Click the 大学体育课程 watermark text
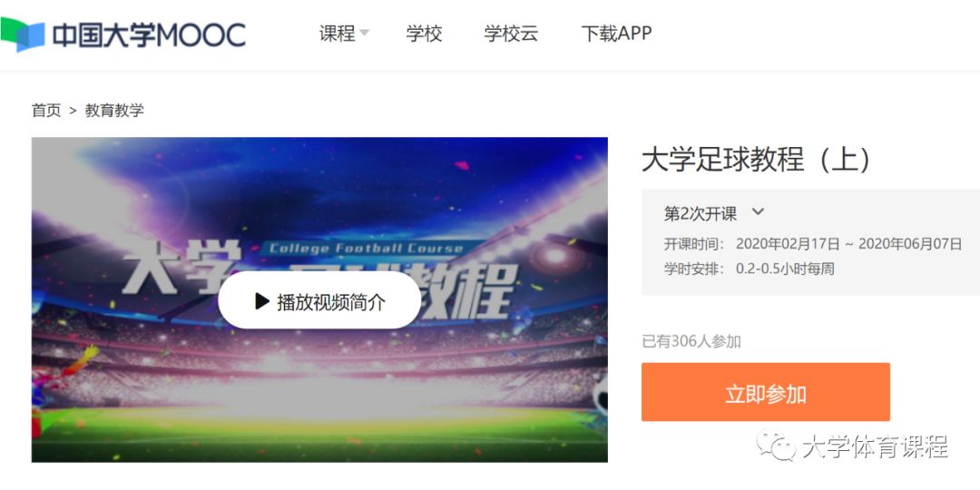This screenshot has width=980, height=490. pyautogui.click(x=875, y=446)
